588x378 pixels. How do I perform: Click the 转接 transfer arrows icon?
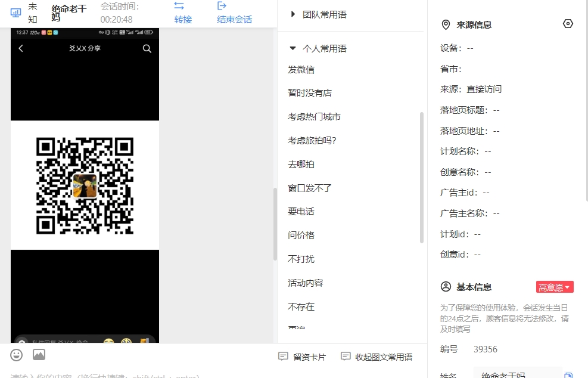(179, 5)
